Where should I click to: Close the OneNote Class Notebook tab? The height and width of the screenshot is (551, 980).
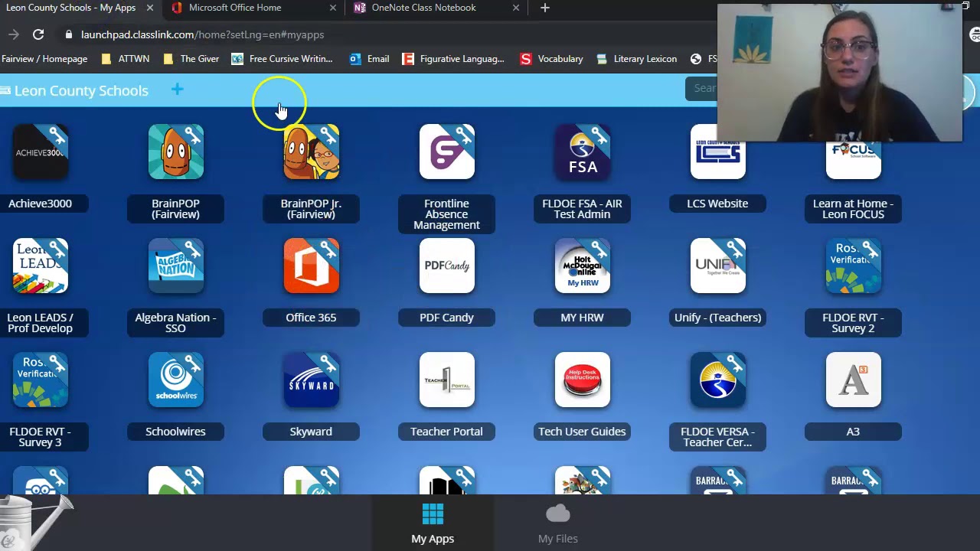[515, 8]
